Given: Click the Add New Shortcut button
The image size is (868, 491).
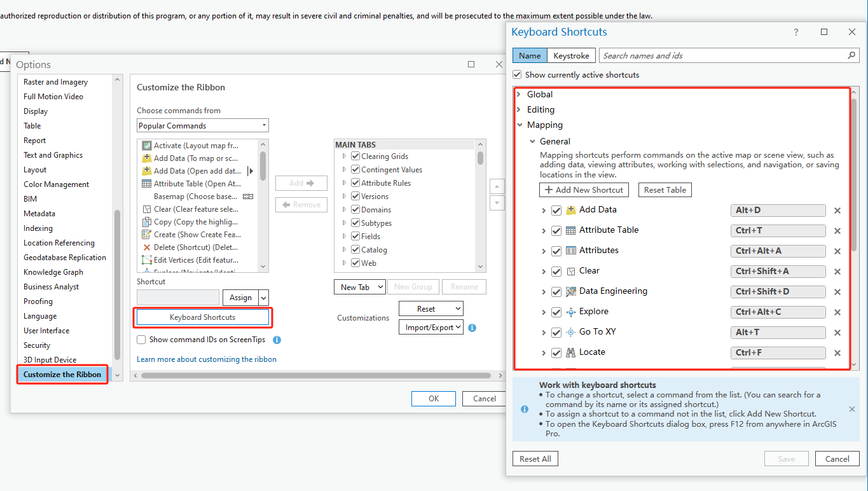Looking at the screenshot, I should coord(584,190).
